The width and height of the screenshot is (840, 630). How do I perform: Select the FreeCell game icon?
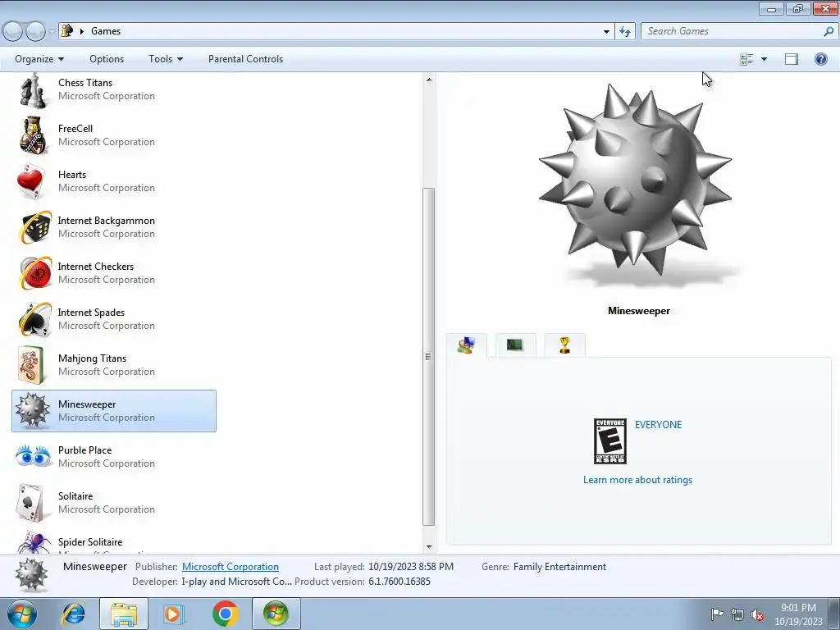33,135
